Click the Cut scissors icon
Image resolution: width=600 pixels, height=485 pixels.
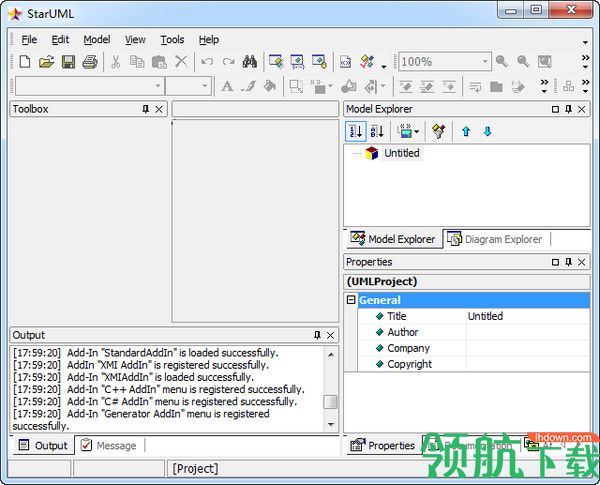[115, 62]
